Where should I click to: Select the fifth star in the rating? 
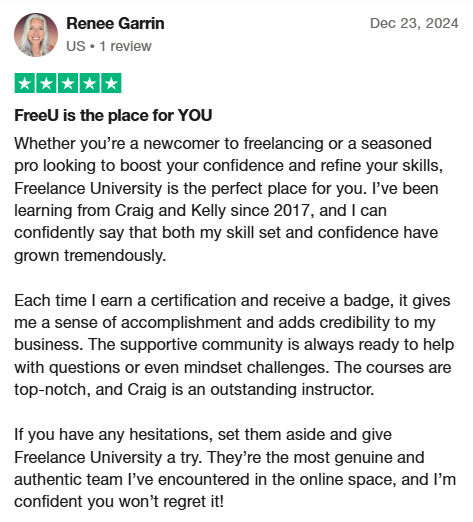111,83
